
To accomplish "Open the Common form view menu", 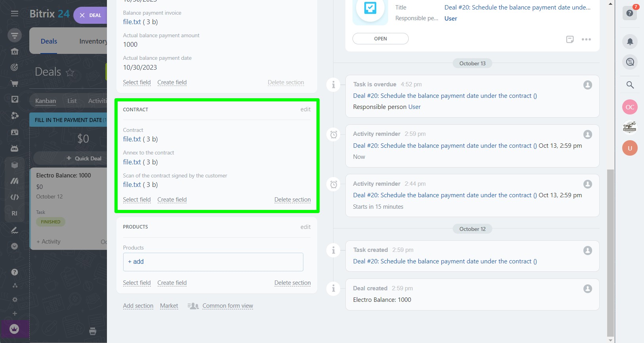I will click(227, 306).
